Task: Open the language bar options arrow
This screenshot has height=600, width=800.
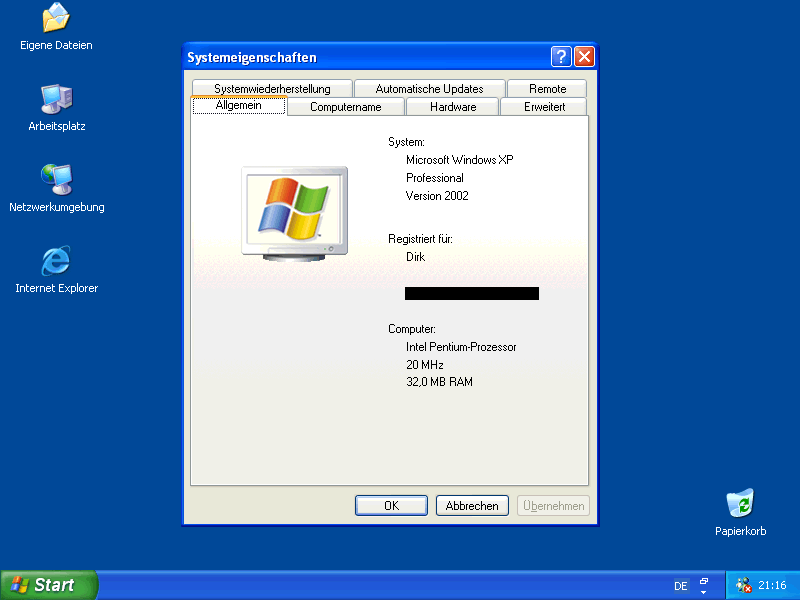Action: [704, 592]
